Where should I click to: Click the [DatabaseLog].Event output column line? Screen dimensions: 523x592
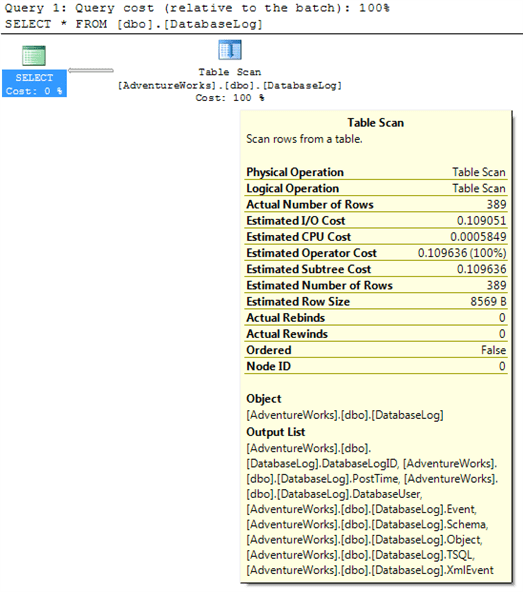[x=361, y=509]
